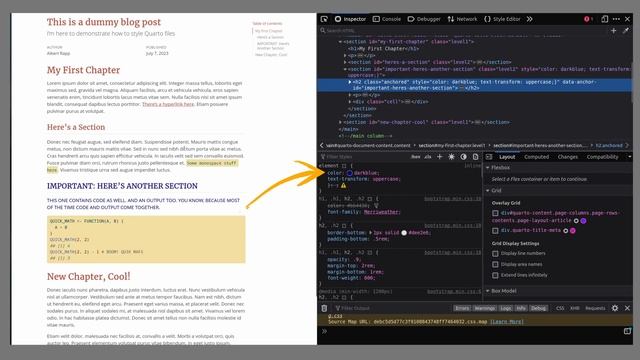
Task: Show more DevTools tabs overflow chevron
Action: point(529,19)
